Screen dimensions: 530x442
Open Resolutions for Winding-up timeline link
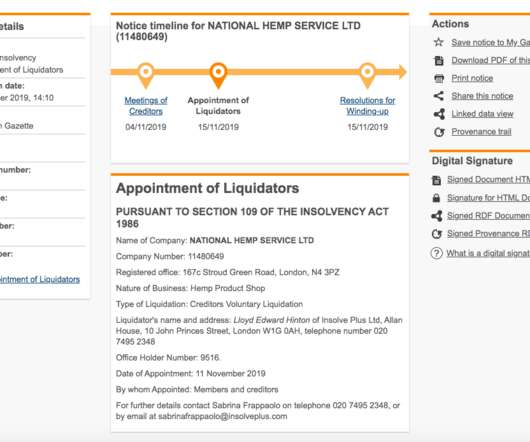367,106
